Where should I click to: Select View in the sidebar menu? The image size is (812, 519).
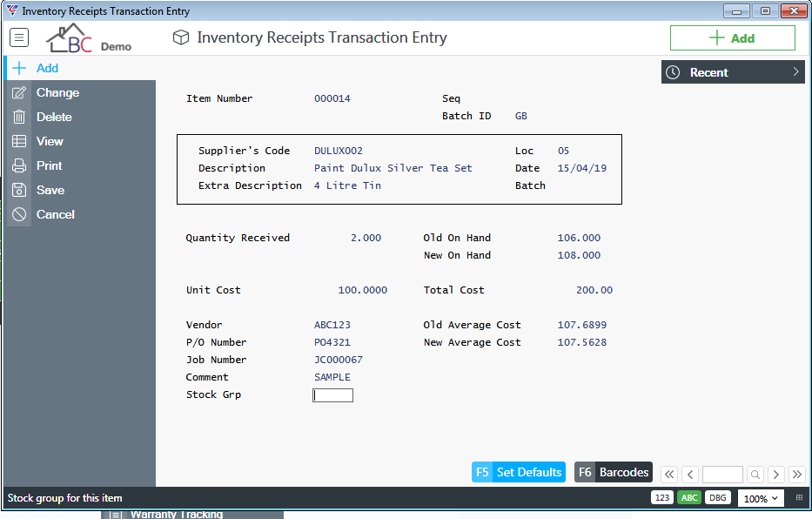tap(80, 141)
